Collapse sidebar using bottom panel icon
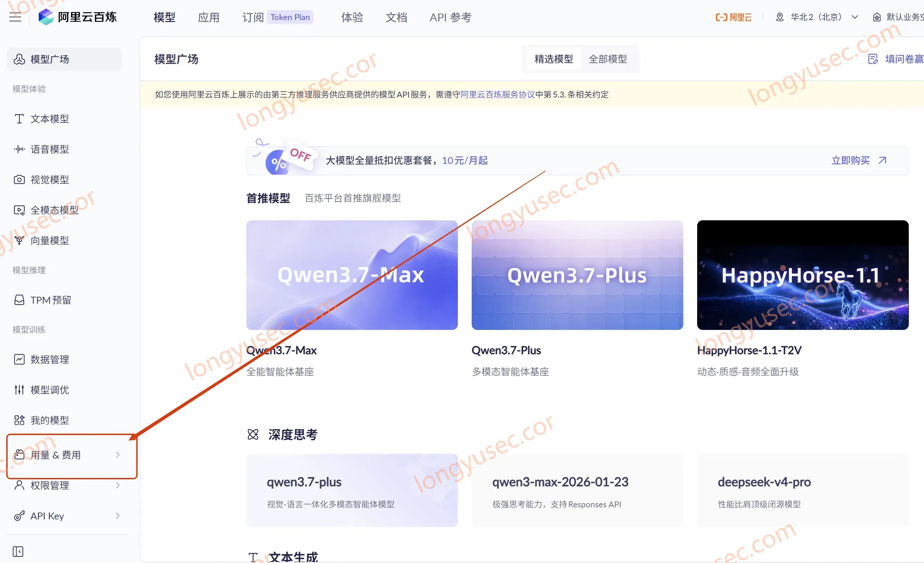The height and width of the screenshot is (563, 924). coord(18,551)
